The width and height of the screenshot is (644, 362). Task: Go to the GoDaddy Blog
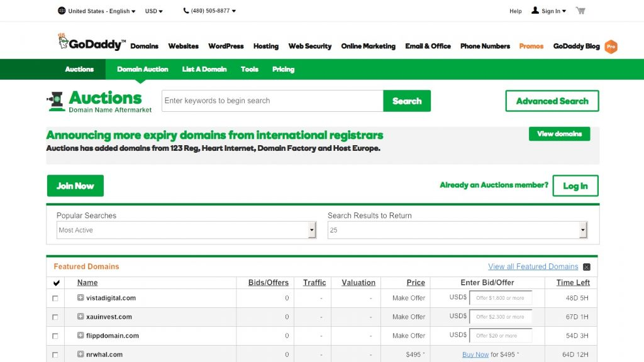click(576, 46)
